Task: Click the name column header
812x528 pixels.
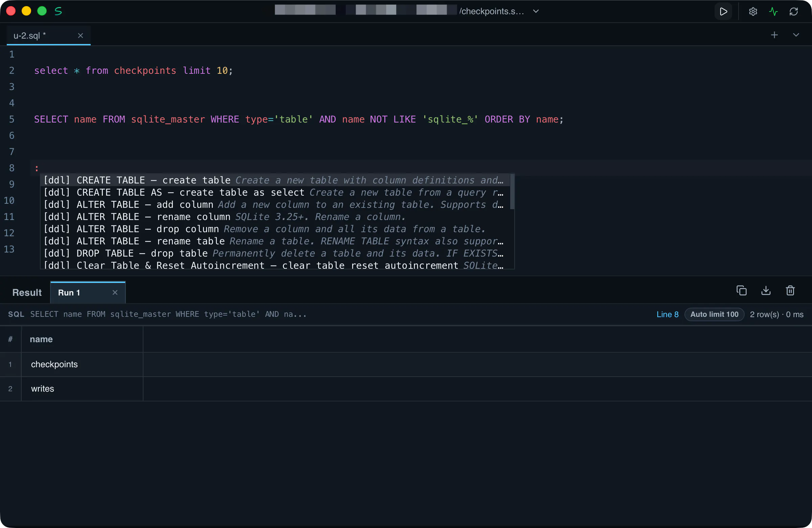Action: 82,339
